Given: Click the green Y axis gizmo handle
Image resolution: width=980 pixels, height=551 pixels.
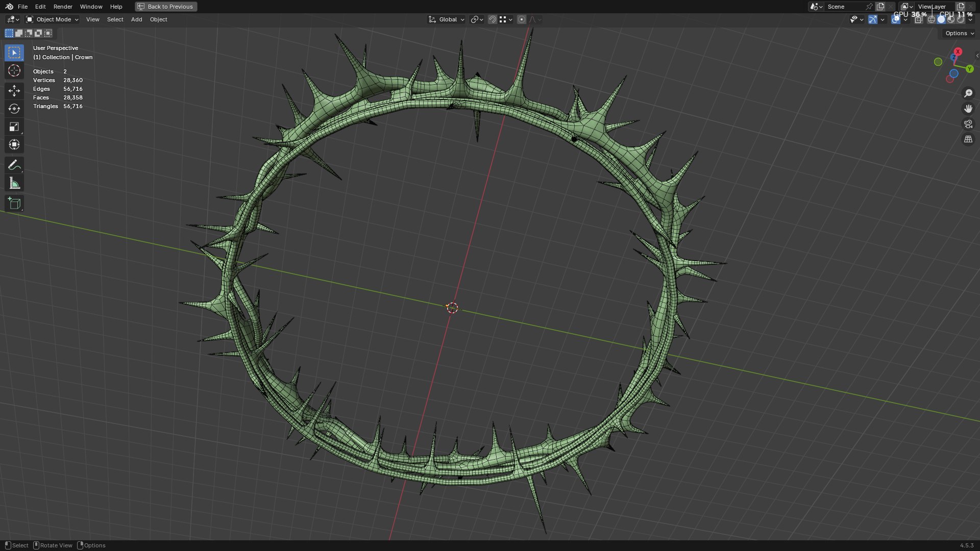Looking at the screenshot, I should 969,69.
